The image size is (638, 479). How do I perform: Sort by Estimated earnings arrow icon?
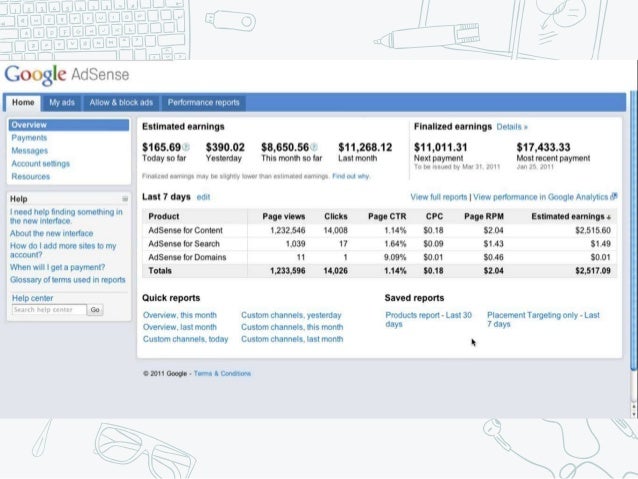pos(609,217)
